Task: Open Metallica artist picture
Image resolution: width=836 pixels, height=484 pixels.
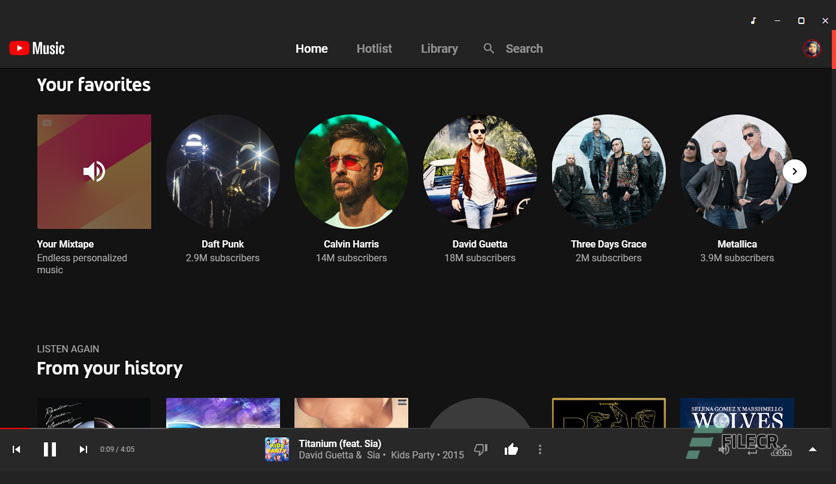Action: [x=737, y=172]
